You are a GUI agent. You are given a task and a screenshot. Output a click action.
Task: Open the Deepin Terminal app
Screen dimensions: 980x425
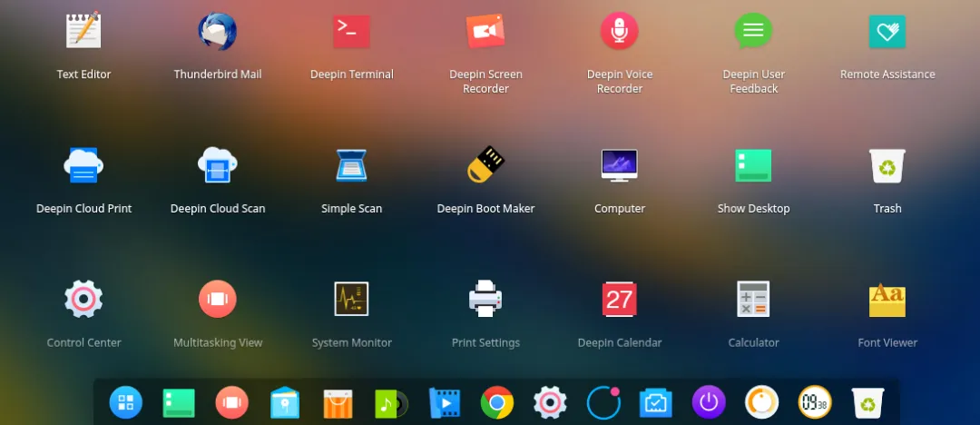pos(351,31)
